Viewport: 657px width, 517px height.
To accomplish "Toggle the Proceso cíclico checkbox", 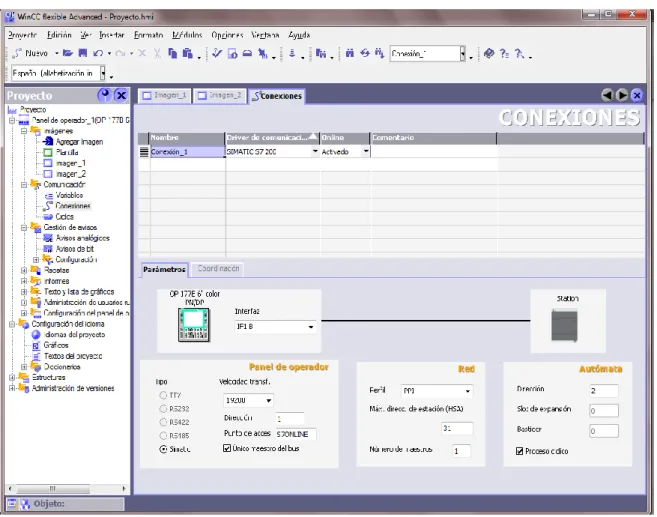I will (x=520, y=451).
